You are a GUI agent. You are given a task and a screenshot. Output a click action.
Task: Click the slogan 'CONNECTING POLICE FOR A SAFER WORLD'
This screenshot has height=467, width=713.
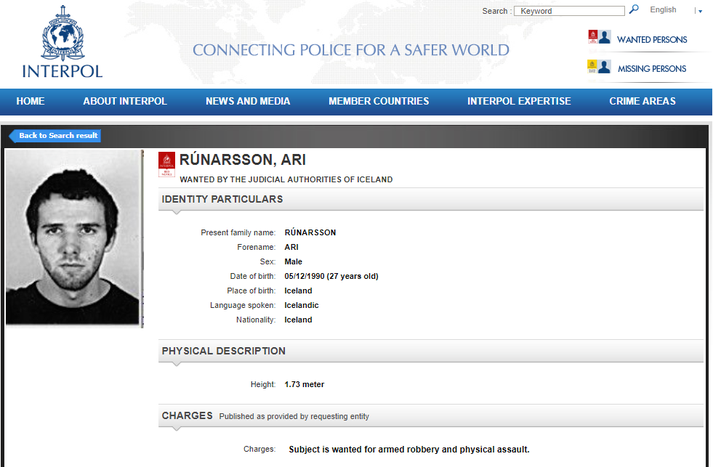point(351,50)
